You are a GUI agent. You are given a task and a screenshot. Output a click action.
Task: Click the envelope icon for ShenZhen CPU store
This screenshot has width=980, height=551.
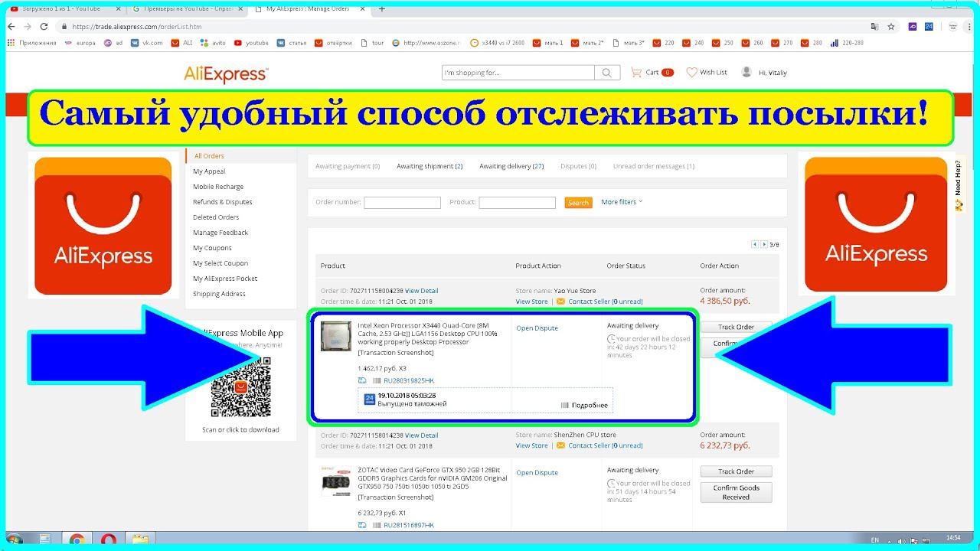560,445
